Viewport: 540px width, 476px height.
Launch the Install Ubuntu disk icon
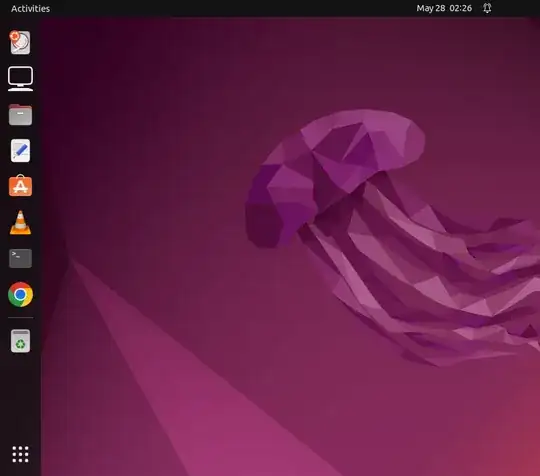click(20, 42)
